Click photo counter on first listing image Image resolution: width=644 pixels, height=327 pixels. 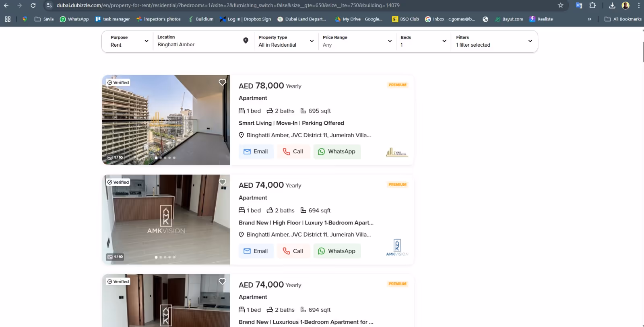(x=115, y=157)
